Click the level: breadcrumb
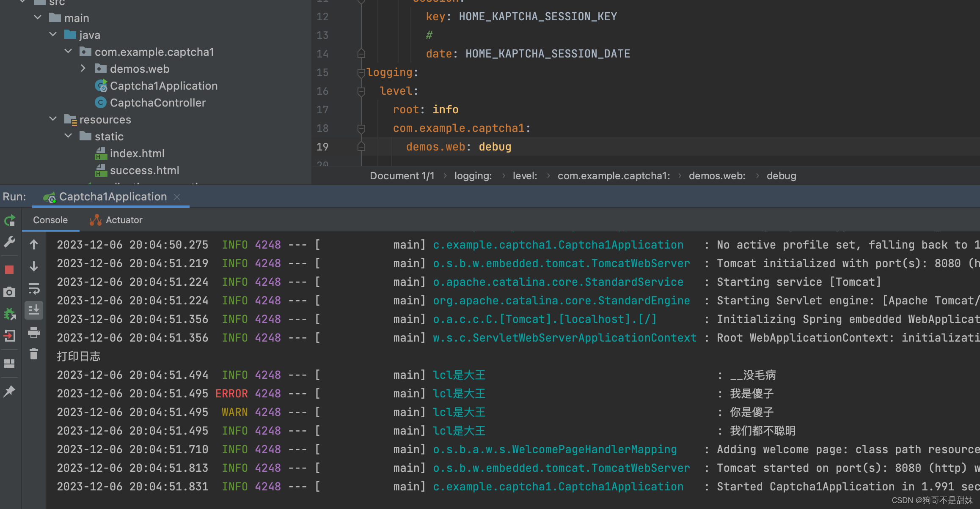The image size is (980, 509). (525, 176)
